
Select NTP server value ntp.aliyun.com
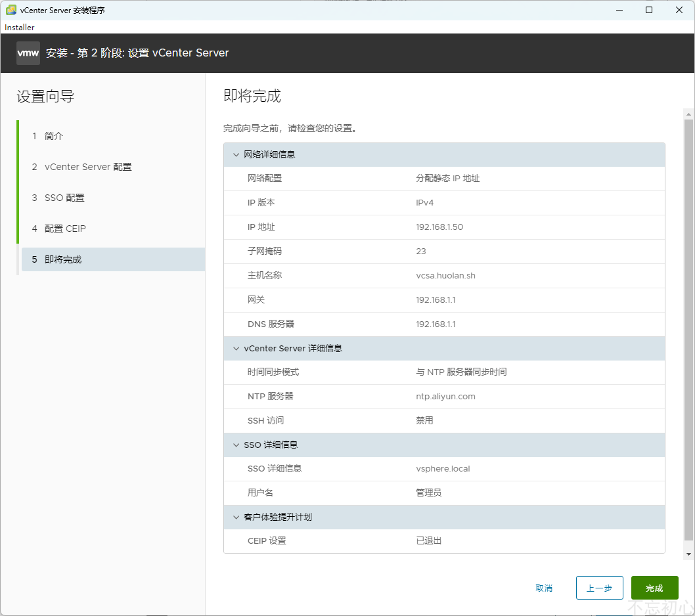pos(445,397)
